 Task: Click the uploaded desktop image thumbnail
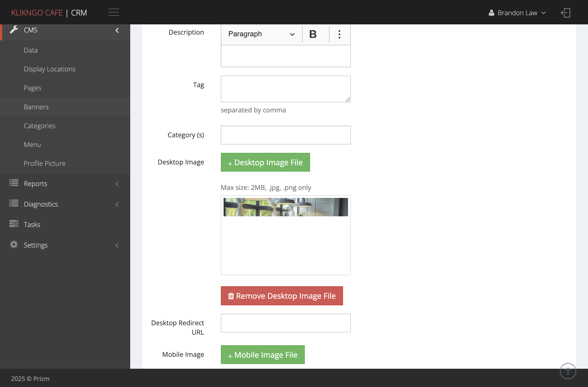[286, 207]
